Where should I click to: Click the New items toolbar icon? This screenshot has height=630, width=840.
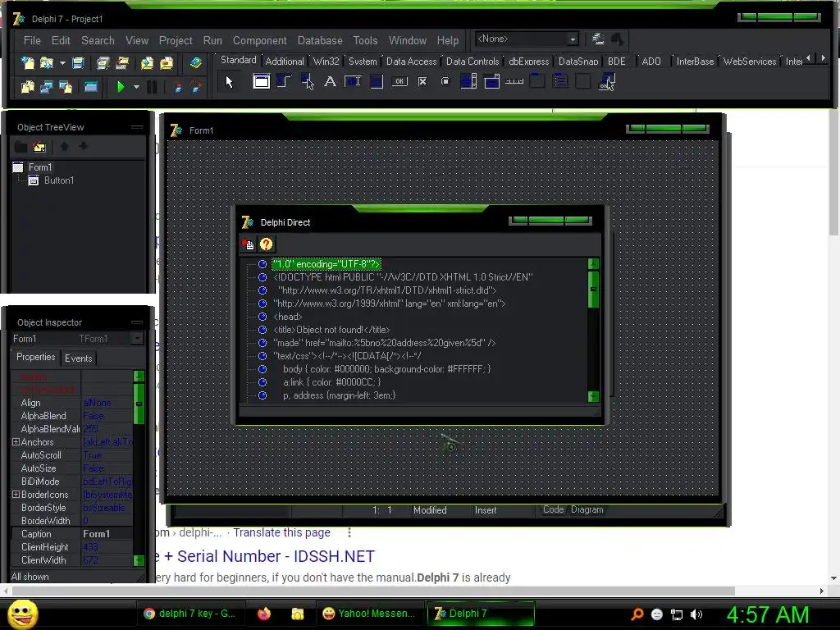pyautogui.click(x=27, y=62)
